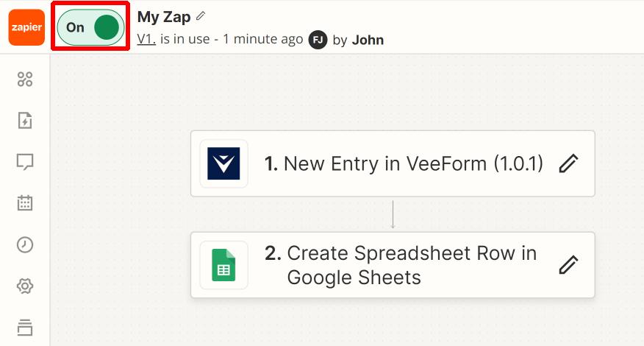Open the apps grid icon in sidebar

pos(25,79)
